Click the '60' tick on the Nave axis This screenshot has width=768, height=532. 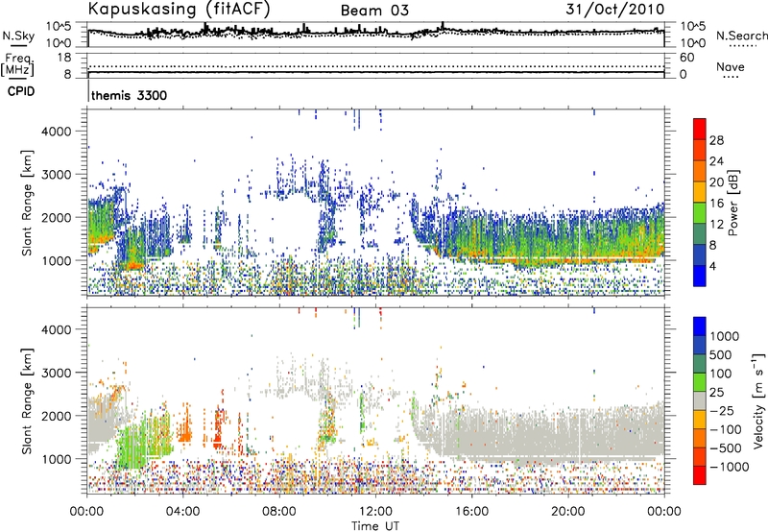pos(686,58)
